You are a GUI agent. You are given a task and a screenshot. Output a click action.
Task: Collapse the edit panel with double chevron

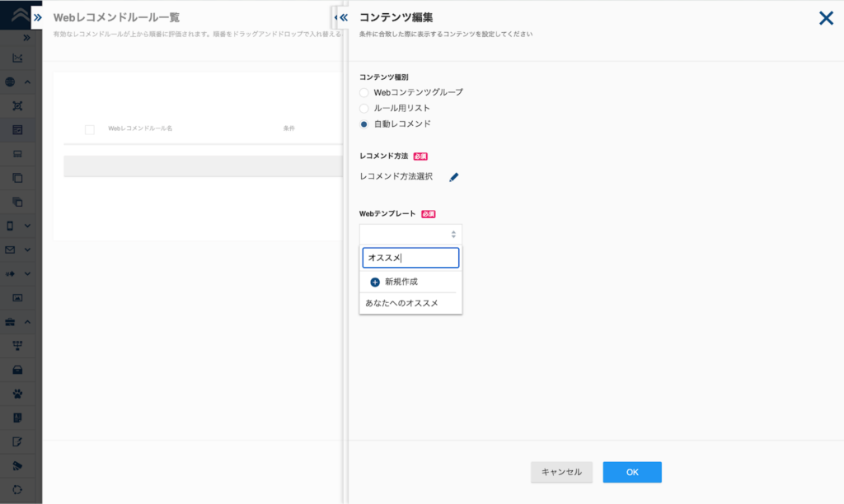click(x=342, y=17)
